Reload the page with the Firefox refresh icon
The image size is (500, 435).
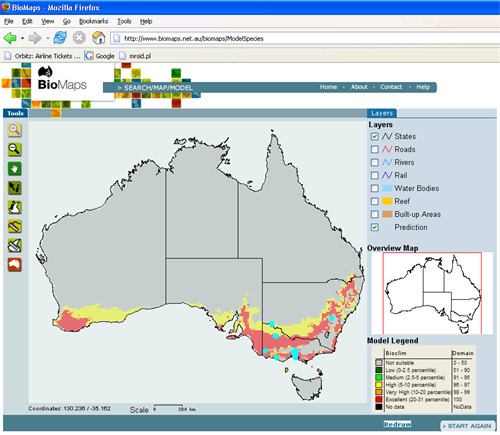(x=60, y=38)
